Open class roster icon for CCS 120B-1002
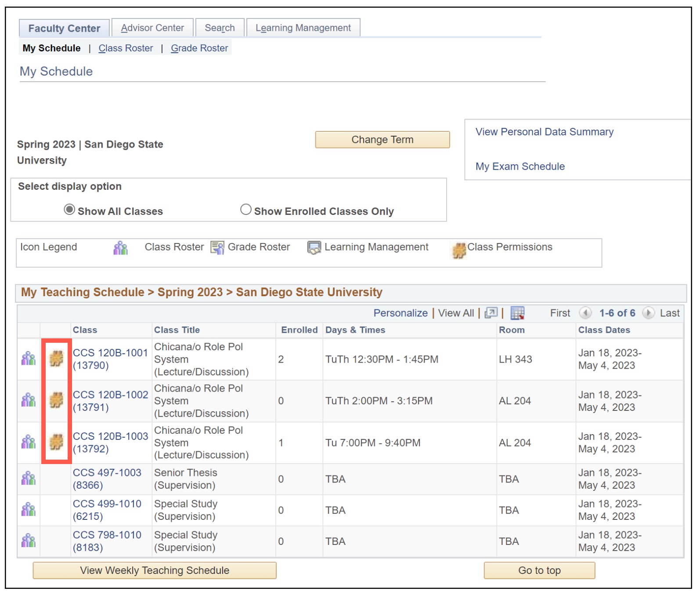700x595 pixels. pyautogui.click(x=29, y=400)
